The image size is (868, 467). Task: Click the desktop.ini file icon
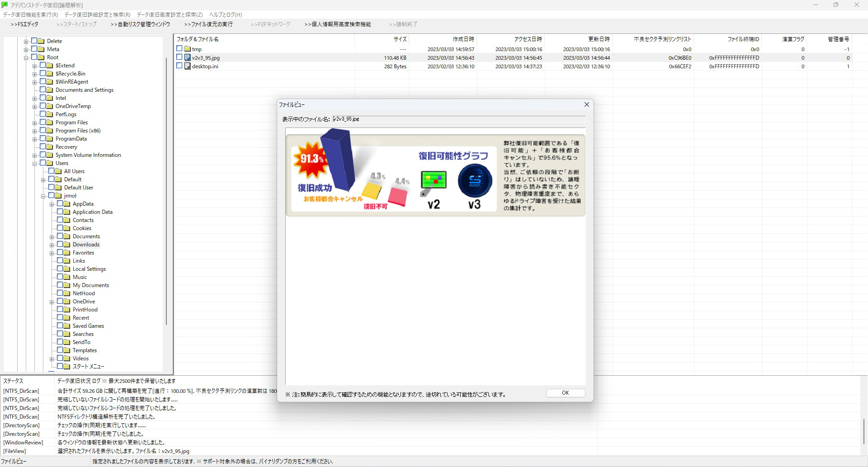pyautogui.click(x=188, y=66)
